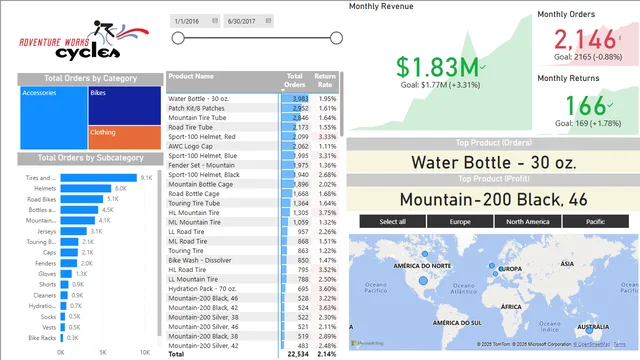Image resolution: width=640 pixels, height=360 pixels.
Task: Click the 2,146 monthly orders KPI
Action: click(585, 40)
